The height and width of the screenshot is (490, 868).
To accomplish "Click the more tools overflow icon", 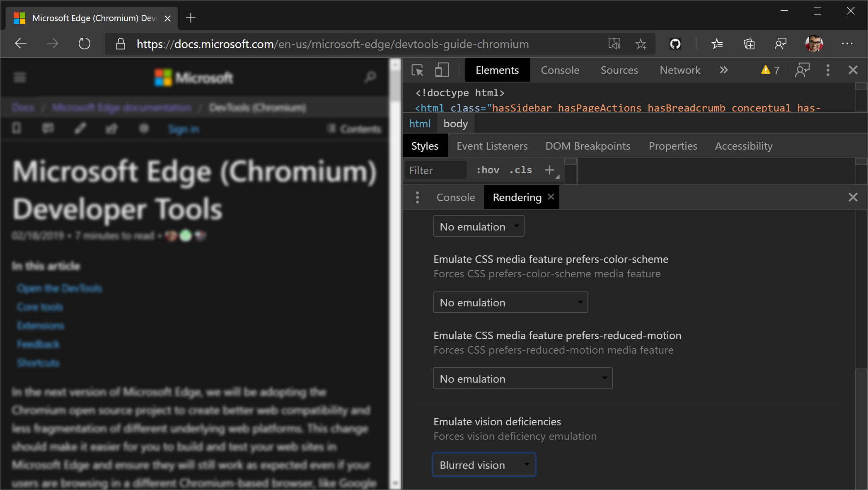I will point(724,70).
